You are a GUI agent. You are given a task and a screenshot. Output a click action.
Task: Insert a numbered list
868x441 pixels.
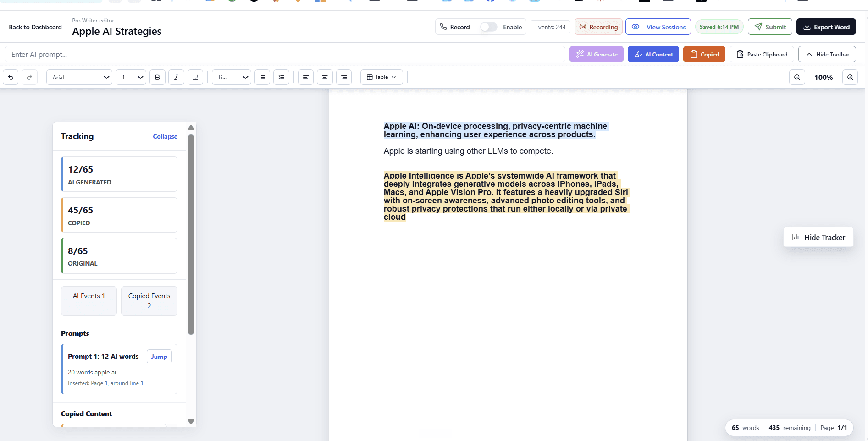(x=281, y=77)
